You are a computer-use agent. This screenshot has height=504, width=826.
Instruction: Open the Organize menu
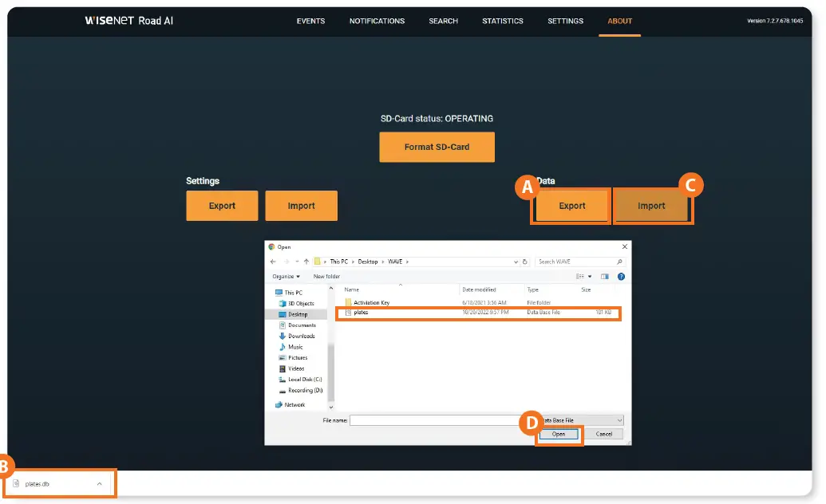[x=286, y=277]
